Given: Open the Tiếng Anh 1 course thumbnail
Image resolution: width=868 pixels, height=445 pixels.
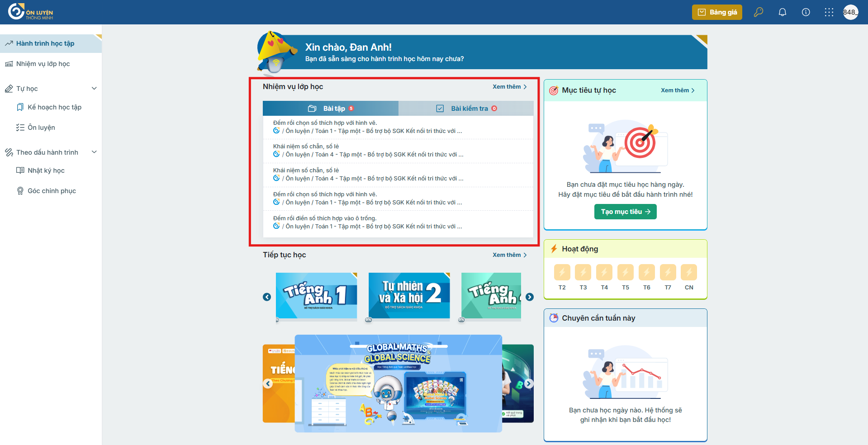Looking at the screenshot, I should 317,295.
